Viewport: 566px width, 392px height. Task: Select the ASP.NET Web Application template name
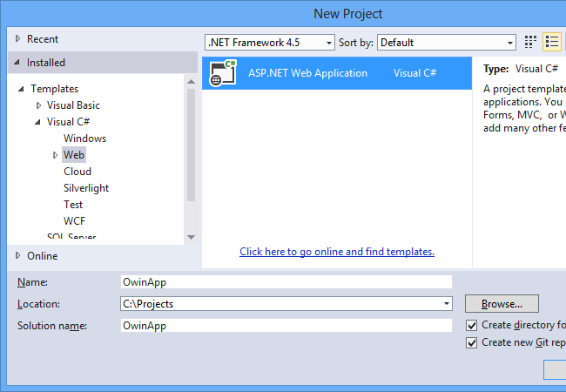(x=307, y=73)
